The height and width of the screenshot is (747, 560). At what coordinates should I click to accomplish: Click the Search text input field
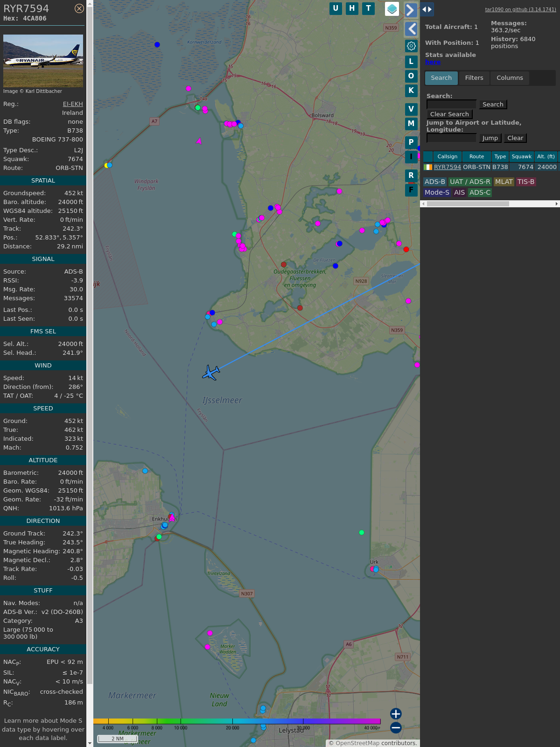pos(451,105)
